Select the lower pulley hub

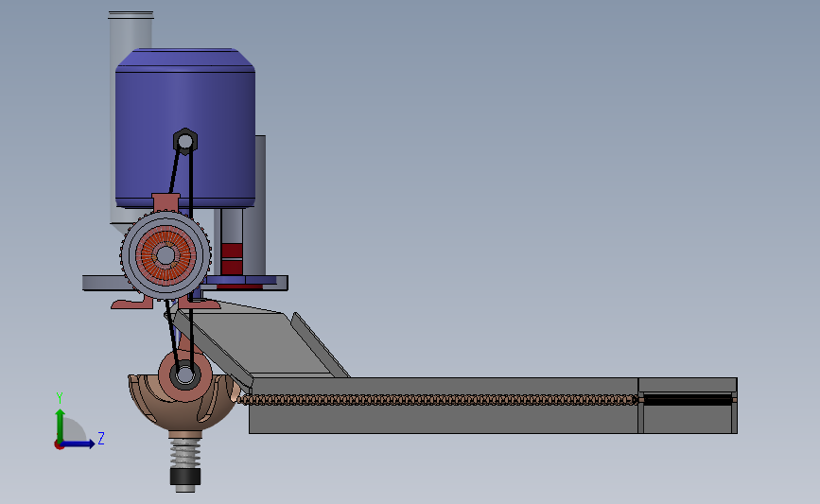[x=185, y=374]
